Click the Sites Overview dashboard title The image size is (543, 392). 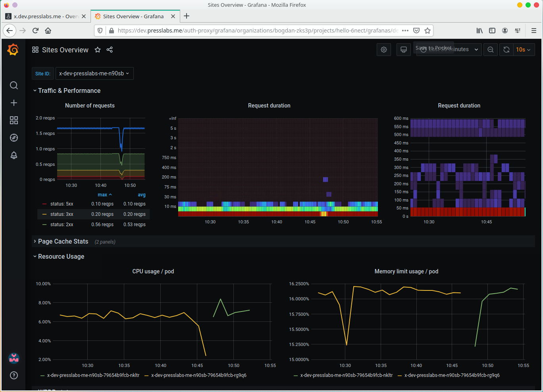(x=65, y=50)
